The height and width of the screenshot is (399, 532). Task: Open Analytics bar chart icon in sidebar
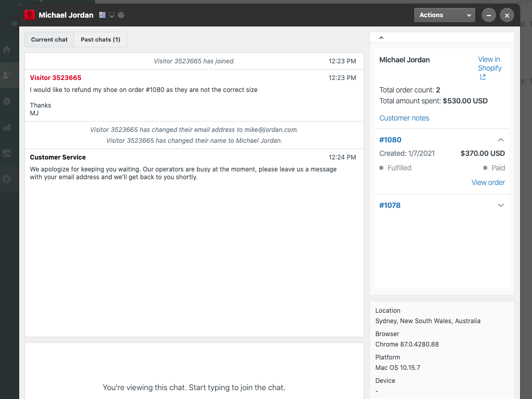click(7, 127)
